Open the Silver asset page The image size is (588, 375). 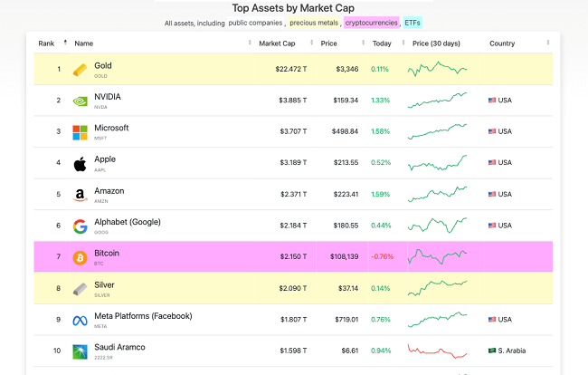click(x=104, y=284)
